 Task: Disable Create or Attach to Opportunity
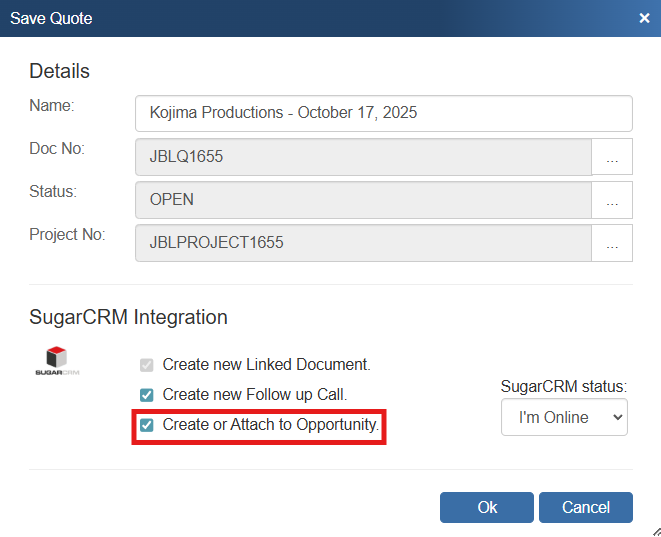click(147, 425)
